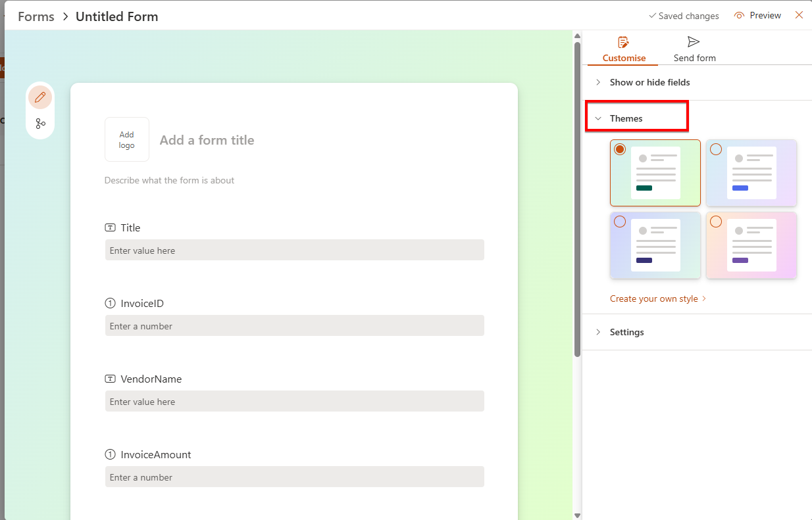Click the Send form paper plane icon

click(x=694, y=43)
